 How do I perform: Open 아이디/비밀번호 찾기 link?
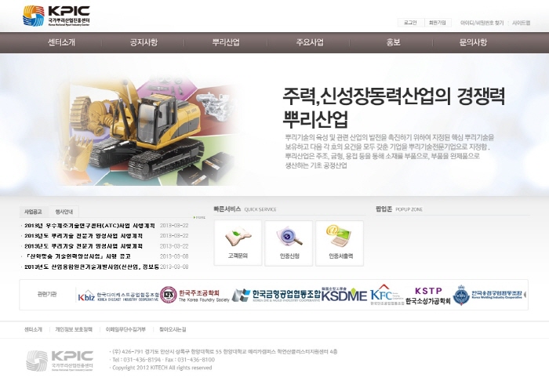click(x=482, y=23)
